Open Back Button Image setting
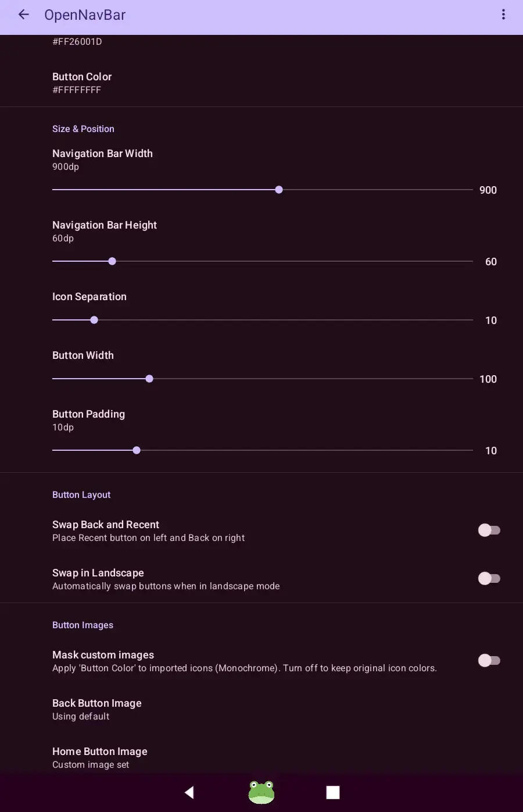Image resolution: width=523 pixels, height=812 pixels. click(x=97, y=709)
